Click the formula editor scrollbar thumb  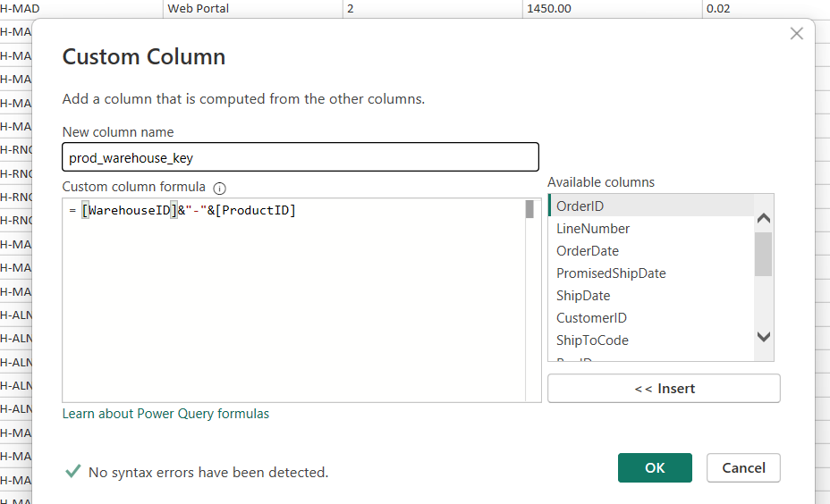[529, 209]
